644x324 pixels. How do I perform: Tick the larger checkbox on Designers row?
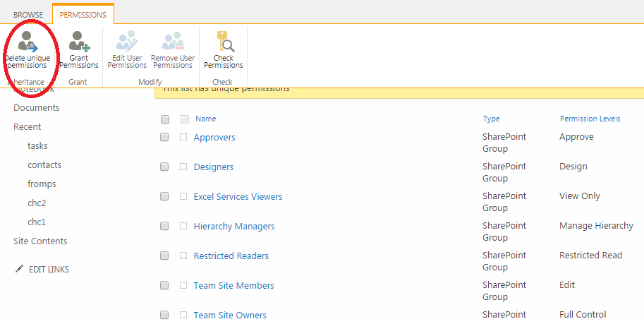tap(164, 167)
